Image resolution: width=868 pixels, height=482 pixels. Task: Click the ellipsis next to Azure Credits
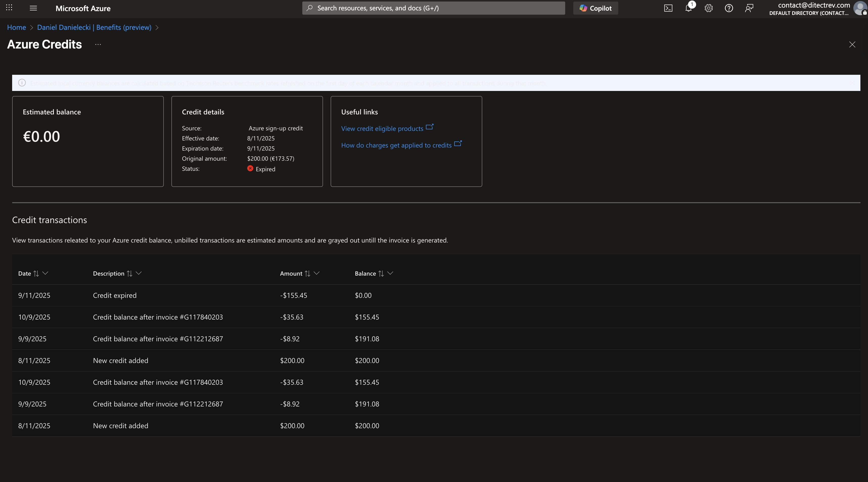click(x=98, y=44)
